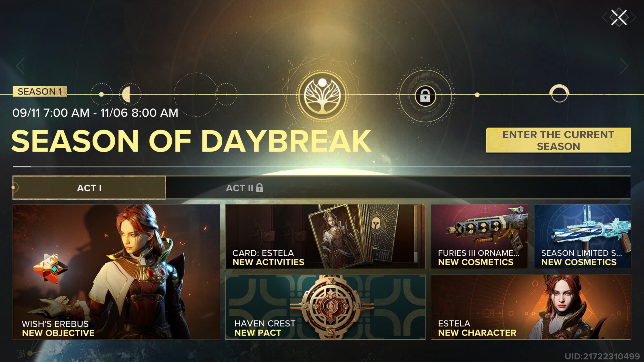
Task: Select the gold ring timeline marker
Action: (x=559, y=93)
